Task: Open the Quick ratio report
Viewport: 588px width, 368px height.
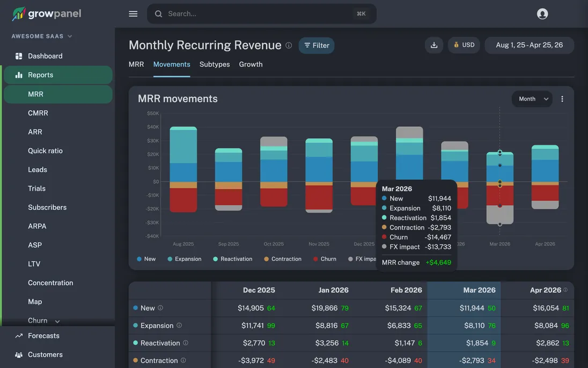Action: pyautogui.click(x=46, y=150)
